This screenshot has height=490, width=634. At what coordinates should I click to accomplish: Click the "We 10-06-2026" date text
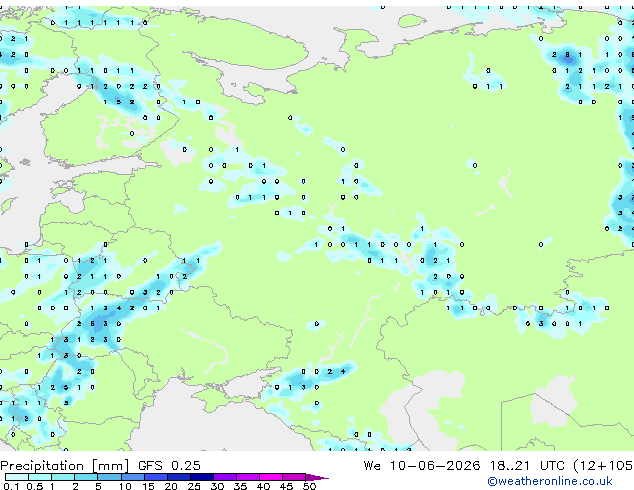tap(422, 466)
